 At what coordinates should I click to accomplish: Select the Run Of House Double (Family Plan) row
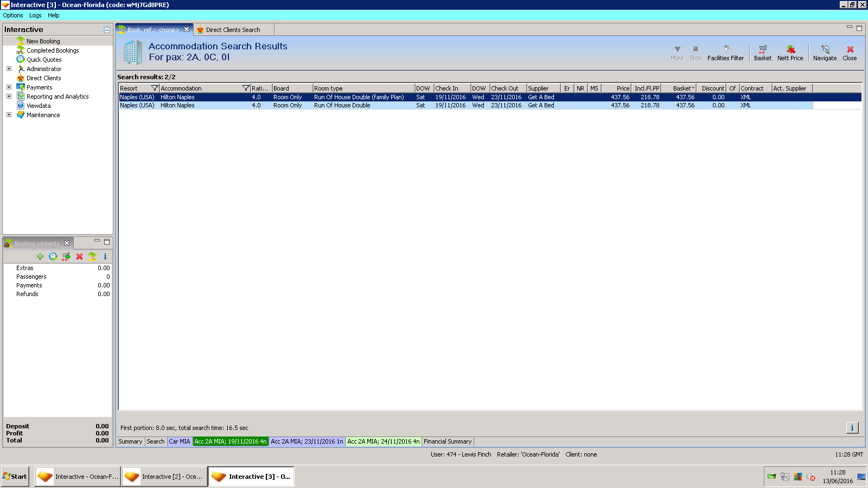coord(490,97)
